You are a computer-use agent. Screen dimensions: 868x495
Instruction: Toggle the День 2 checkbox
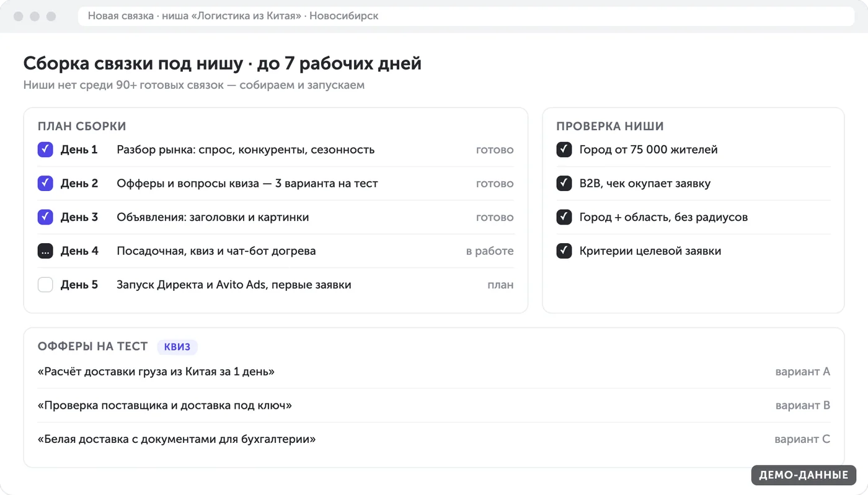(x=45, y=184)
